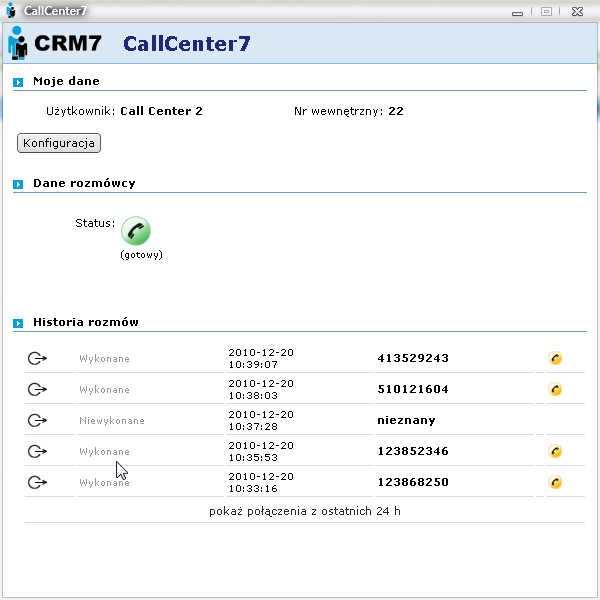The image size is (600, 600).
Task: Click the user name Call Center 2
Action: coord(161,111)
